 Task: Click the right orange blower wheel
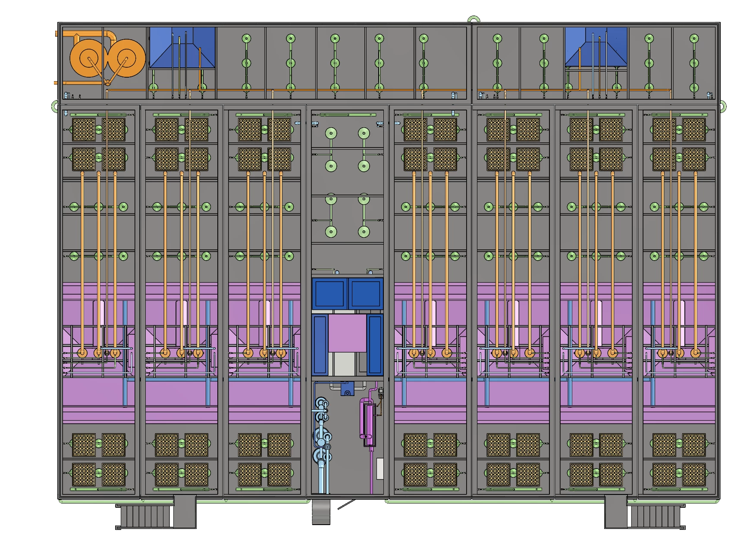pyautogui.click(x=126, y=59)
